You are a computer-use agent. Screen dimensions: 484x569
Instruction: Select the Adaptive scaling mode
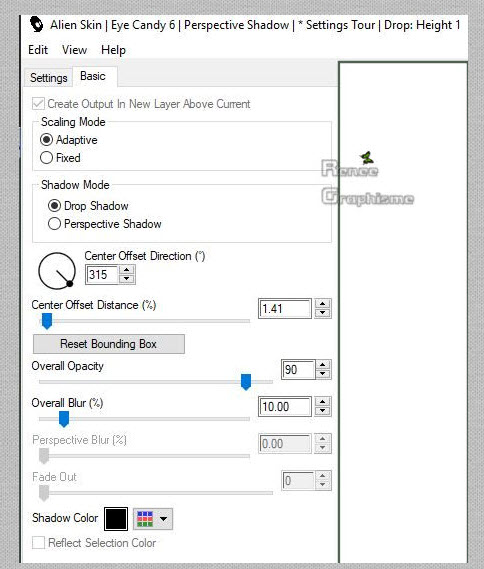tap(69, 140)
